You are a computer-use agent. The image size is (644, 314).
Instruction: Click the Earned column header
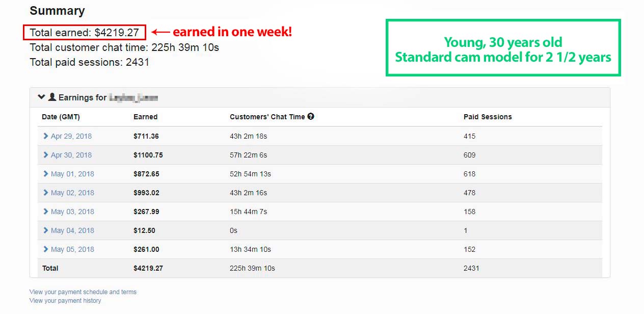pos(145,117)
